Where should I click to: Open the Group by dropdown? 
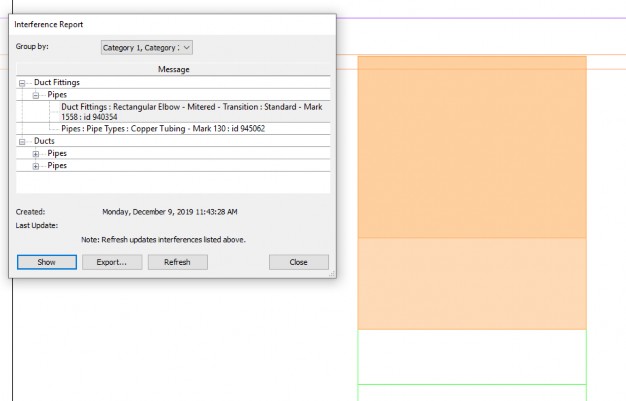[147, 48]
